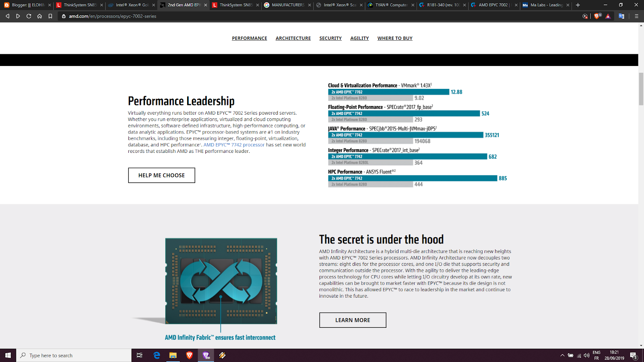Launch Microsoft Edge from the taskbar
The width and height of the screenshot is (644, 362).
pos(157,355)
